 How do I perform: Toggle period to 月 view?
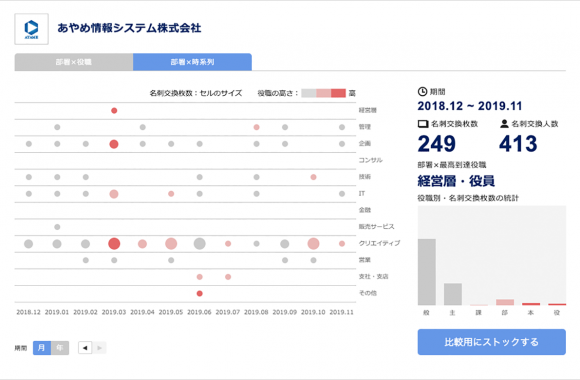point(42,348)
